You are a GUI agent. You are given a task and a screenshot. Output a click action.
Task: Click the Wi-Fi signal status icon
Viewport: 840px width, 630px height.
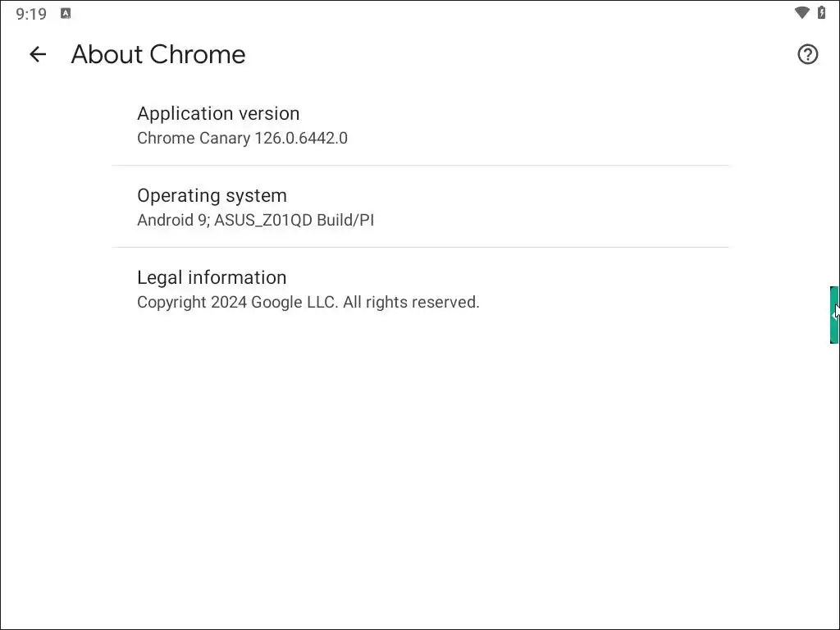(x=801, y=13)
